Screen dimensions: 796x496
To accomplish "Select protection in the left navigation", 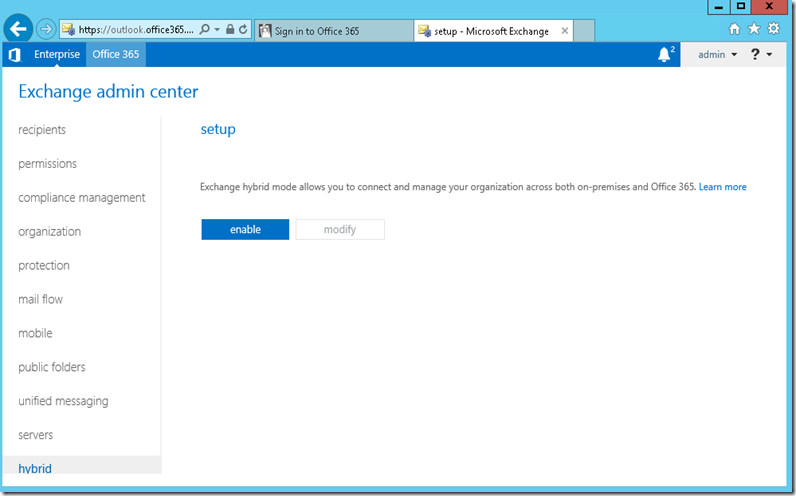I will point(44,266).
